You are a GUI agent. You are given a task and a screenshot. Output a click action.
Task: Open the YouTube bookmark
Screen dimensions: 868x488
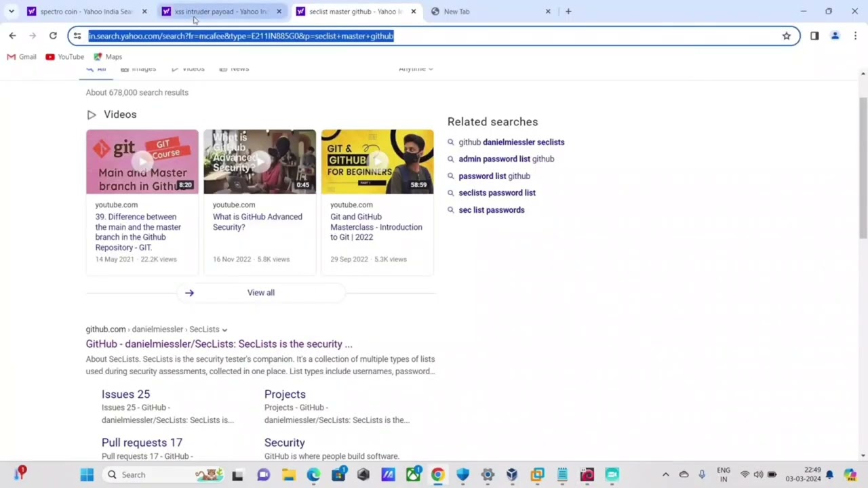pyautogui.click(x=64, y=57)
